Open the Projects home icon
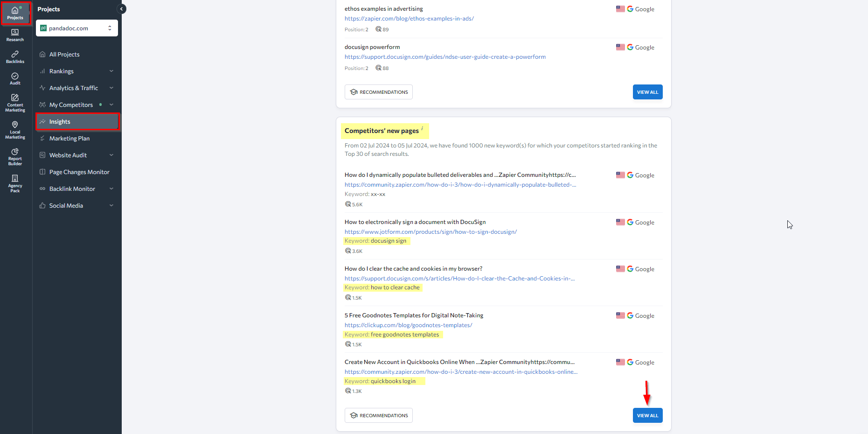This screenshot has width=868, height=434. point(15,10)
